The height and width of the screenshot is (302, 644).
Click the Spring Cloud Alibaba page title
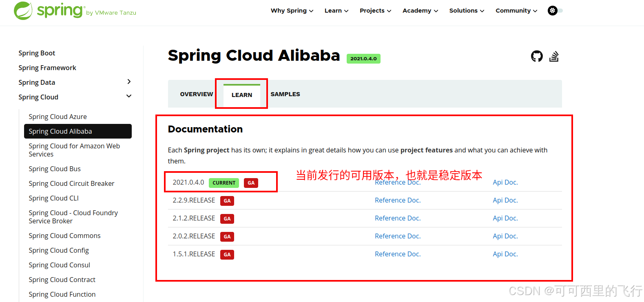coord(254,55)
